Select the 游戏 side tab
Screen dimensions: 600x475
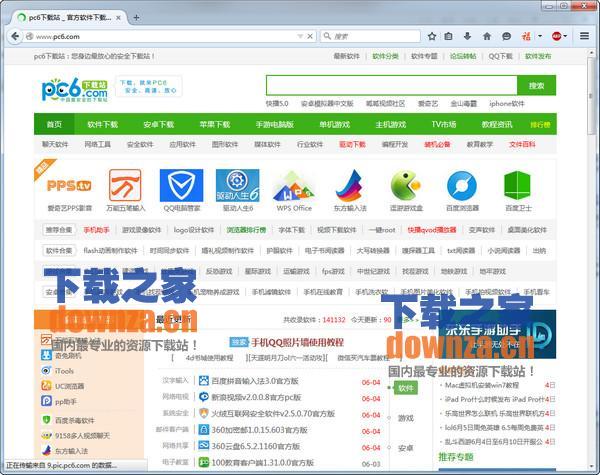[x=406, y=418]
